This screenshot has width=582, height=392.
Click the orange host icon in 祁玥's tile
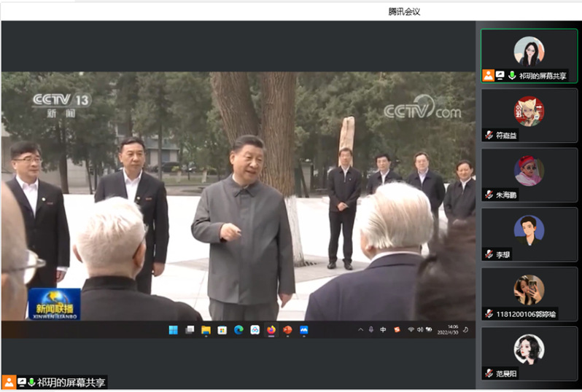click(x=488, y=75)
